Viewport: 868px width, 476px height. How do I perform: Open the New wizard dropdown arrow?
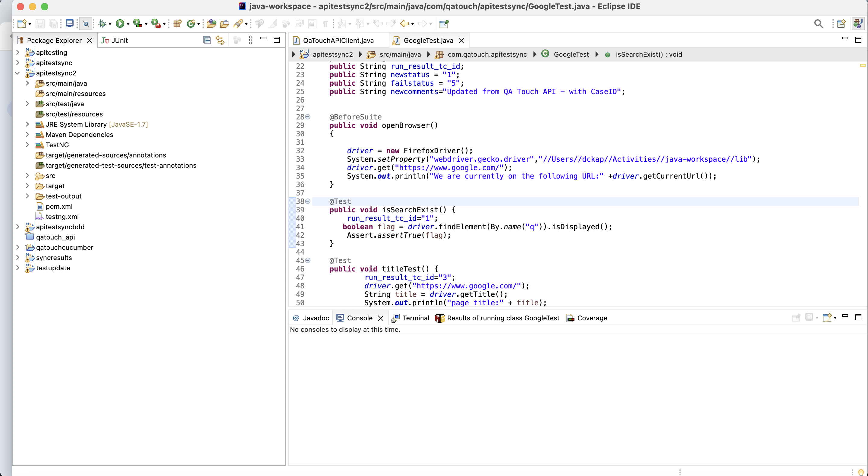[x=30, y=24]
